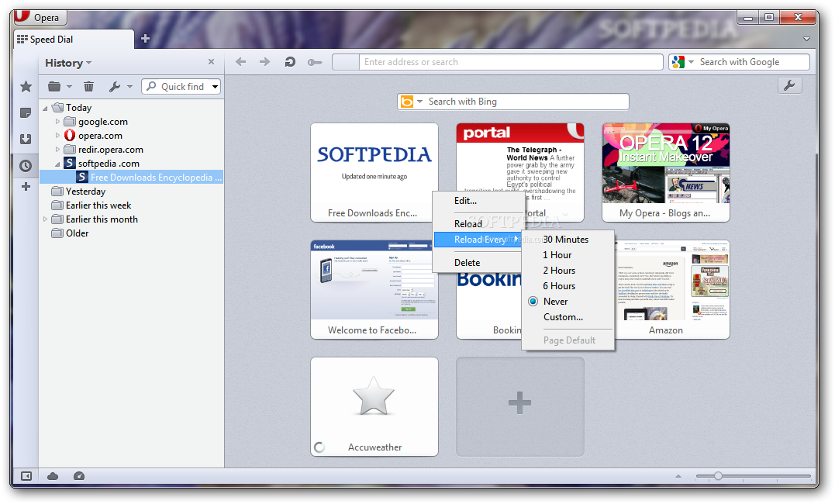The image size is (835, 504).
Task: Open the Accuweather speed dial entry
Action: [x=374, y=406]
